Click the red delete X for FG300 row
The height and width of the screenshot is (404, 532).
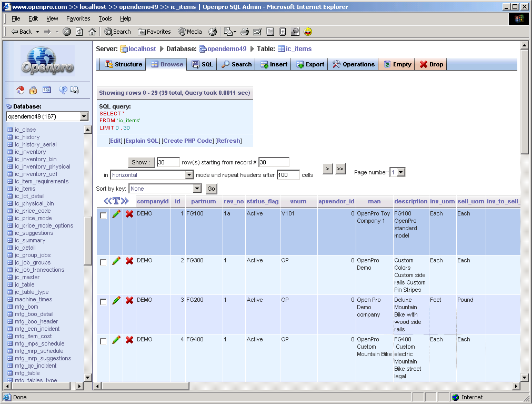(129, 261)
